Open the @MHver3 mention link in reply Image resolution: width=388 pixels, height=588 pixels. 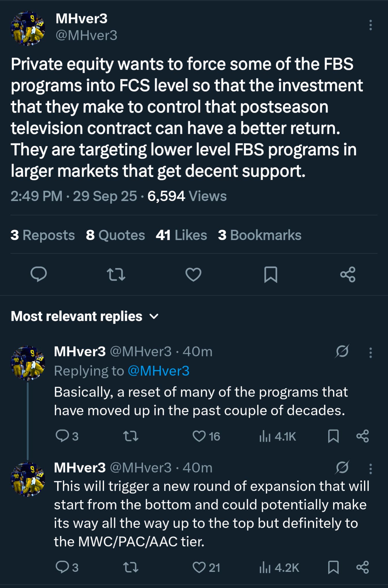[159, 371]
